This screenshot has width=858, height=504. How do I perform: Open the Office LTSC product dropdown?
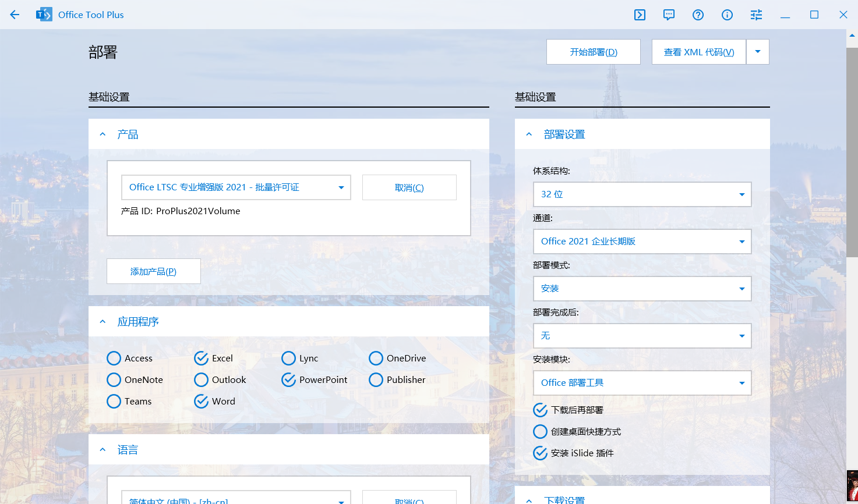pyautogui.click(x=236, y=187)
